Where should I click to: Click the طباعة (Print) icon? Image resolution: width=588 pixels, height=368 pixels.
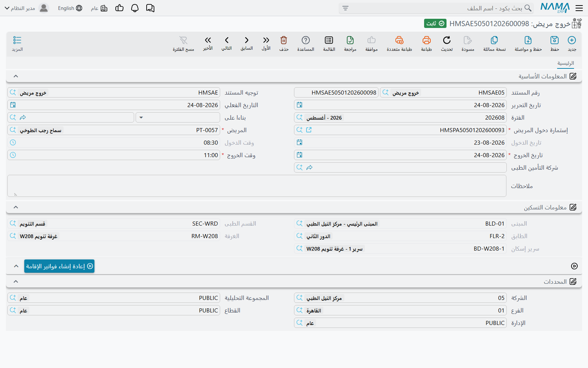[x=426, y=40]
